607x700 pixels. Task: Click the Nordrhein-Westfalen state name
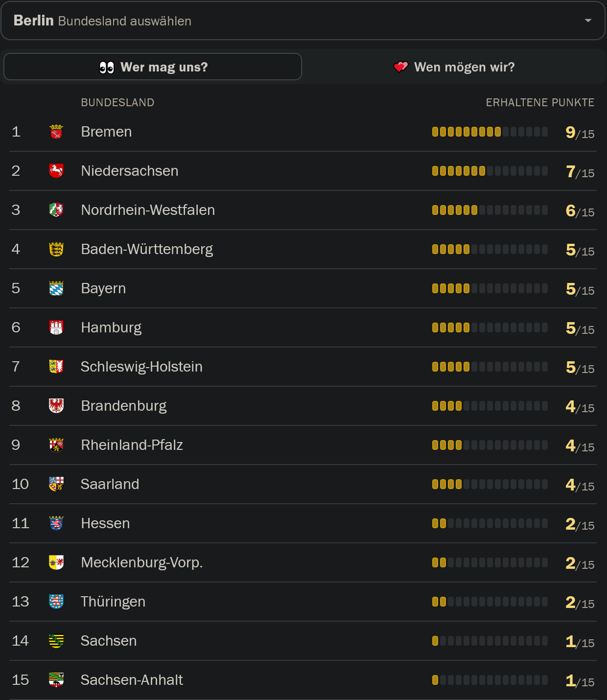(x=148, y=210)
